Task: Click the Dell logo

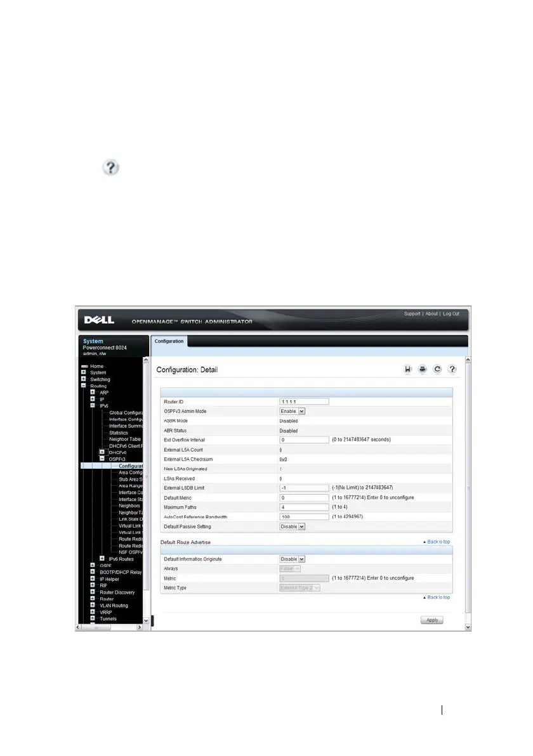Action: point(99,320)
